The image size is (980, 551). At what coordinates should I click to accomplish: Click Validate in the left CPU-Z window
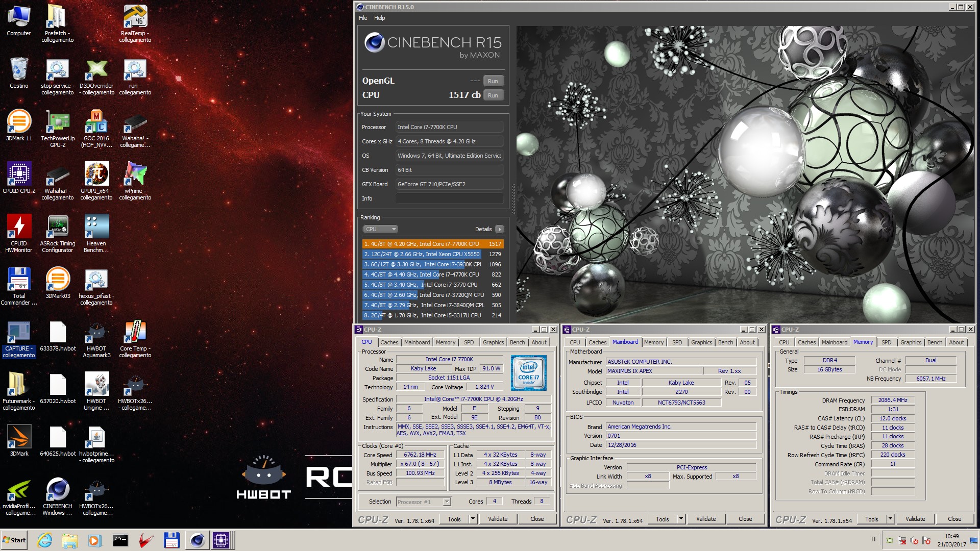pos(498,519)
